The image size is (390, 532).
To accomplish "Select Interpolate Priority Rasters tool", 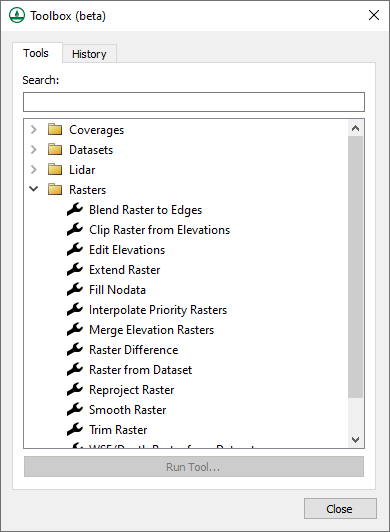I will (158, 310).
